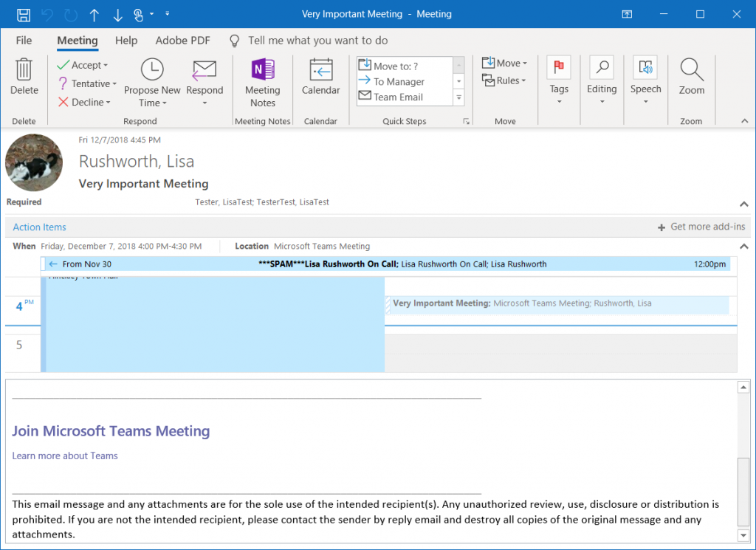Select the Meeting ribbon tab
This screenshot has height=550, width=756.
pyautogui.click(x=78, y=41)
